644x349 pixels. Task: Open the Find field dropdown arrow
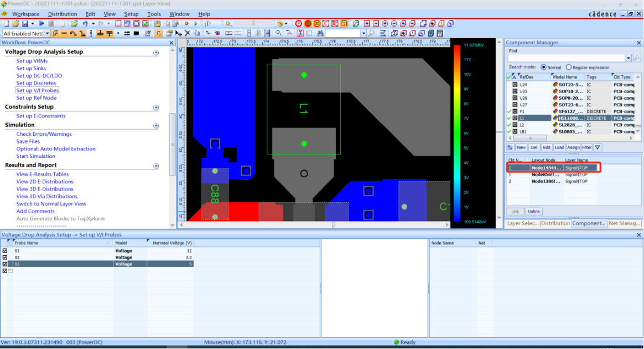pos(628,58)
